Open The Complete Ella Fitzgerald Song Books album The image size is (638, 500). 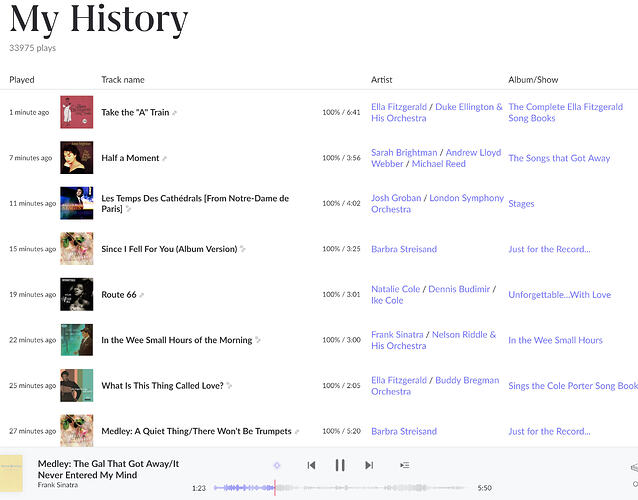tap(566, 113)
